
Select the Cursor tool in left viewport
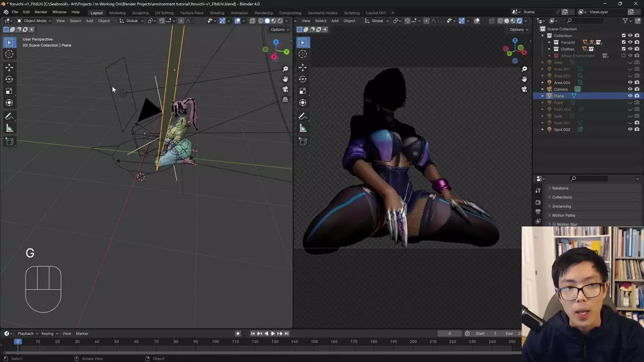9,54
